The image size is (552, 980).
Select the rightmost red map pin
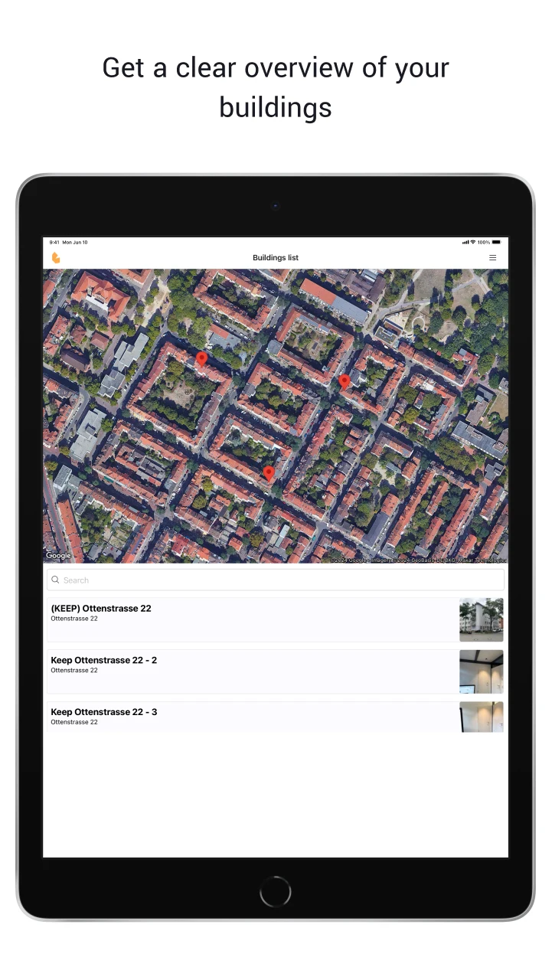(345, 381)
